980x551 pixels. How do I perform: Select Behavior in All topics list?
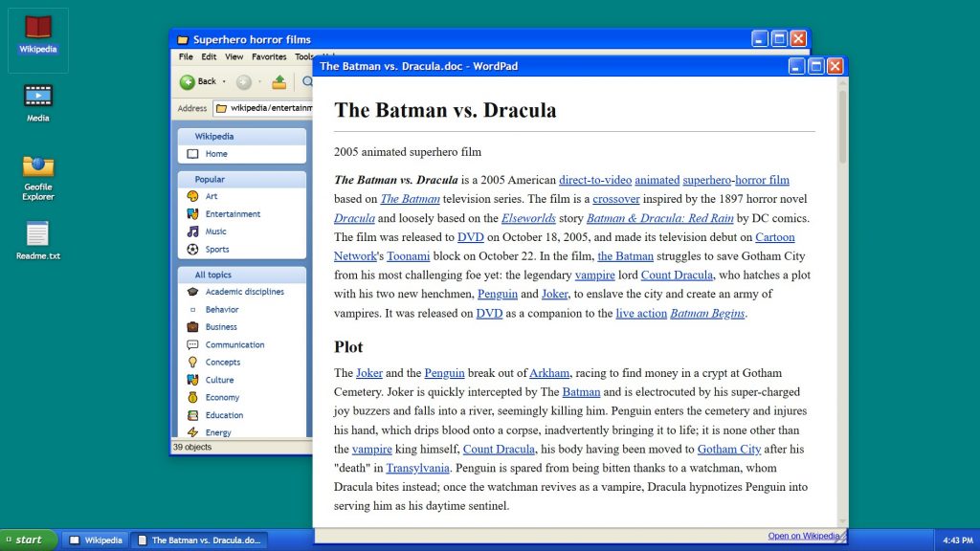point(222,309)
